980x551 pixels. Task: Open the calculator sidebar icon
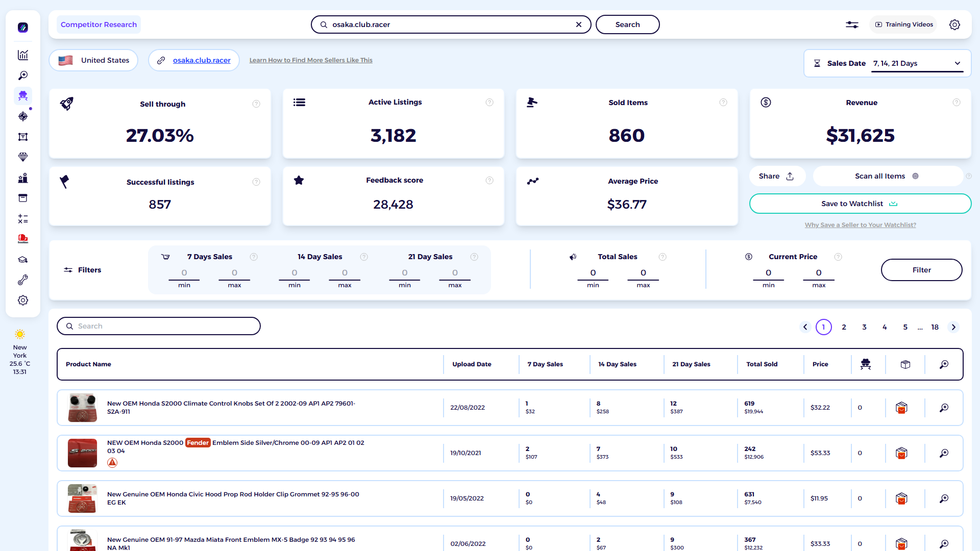coord(23,219)
